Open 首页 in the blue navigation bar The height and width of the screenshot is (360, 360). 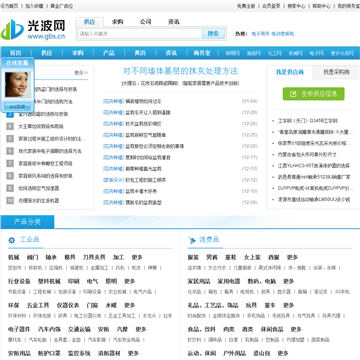click(16, 53)
